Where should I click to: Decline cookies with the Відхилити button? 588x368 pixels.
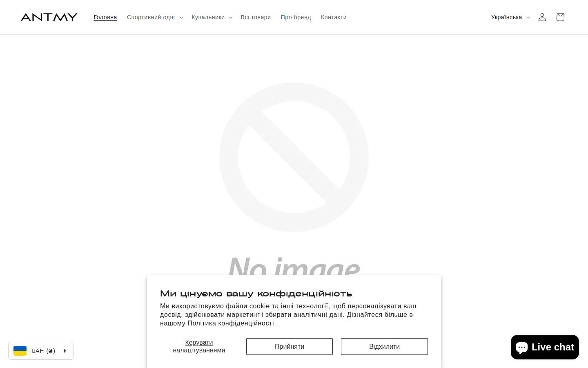(x=384, y=346)
